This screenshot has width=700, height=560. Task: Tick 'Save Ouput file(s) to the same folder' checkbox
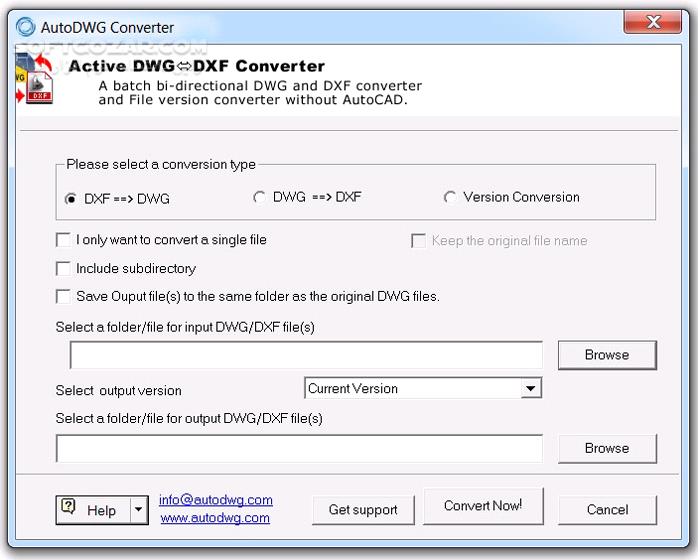63,297
